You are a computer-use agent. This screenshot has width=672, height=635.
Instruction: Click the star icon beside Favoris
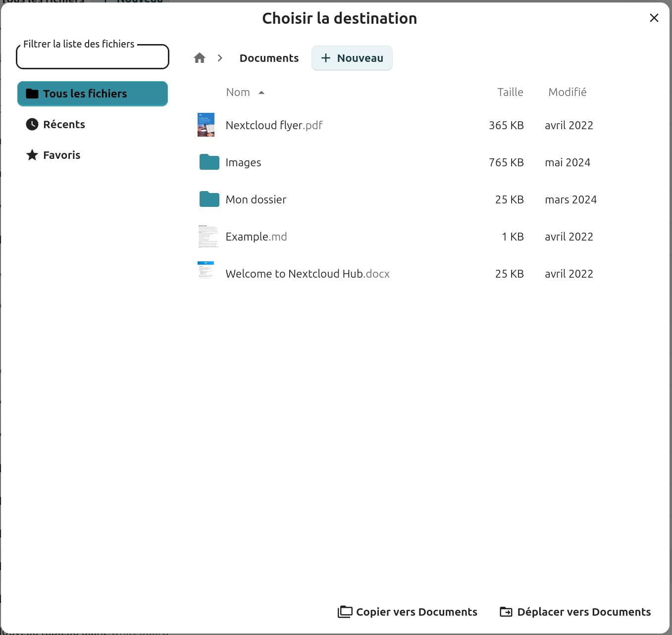coord(32,155)
